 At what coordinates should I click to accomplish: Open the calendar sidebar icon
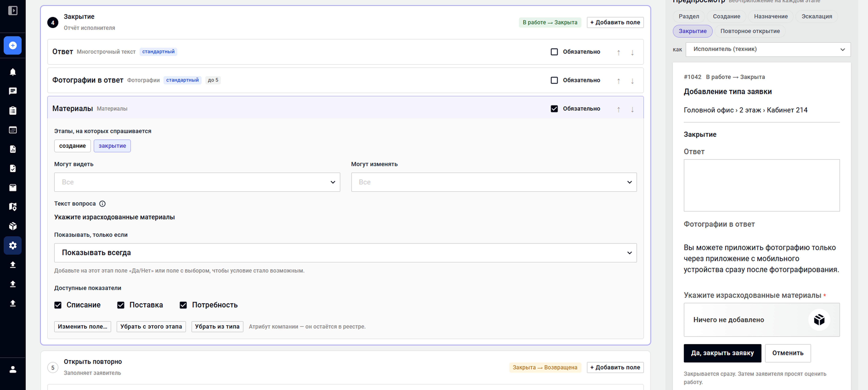tap(13, 130)
